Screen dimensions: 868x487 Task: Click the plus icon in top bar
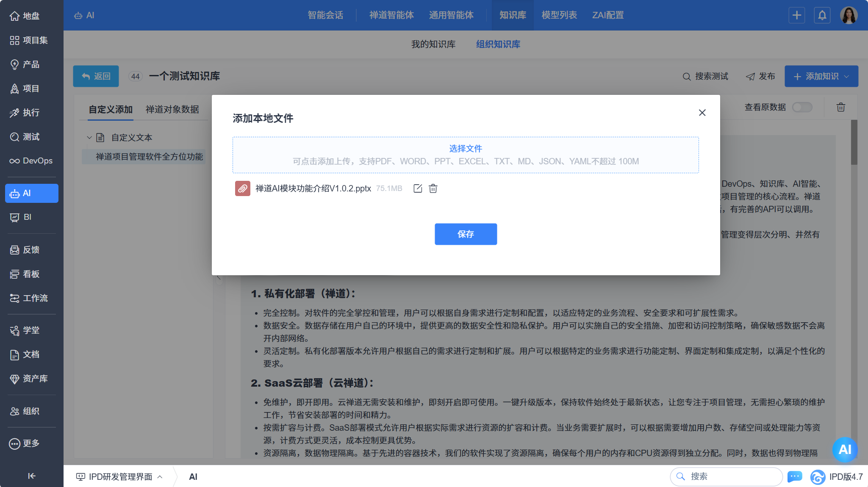tap(796, 15)
